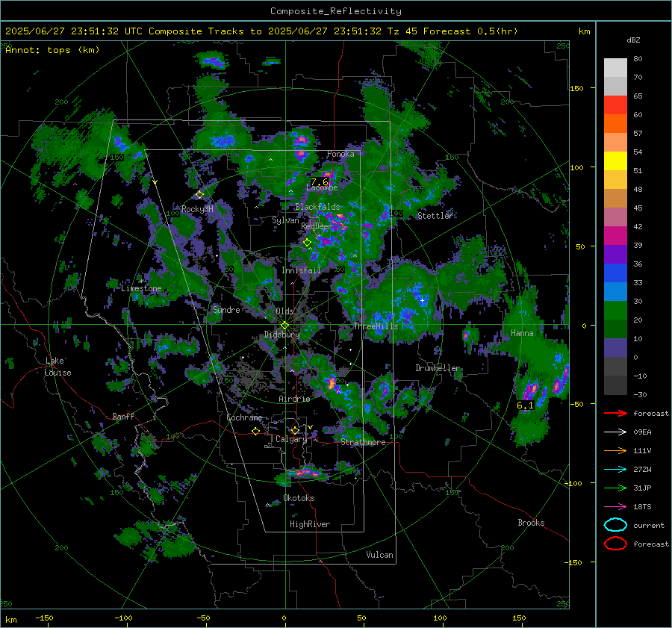Click white plus marker northeast of ThreeHills
The image size is (672, 628).
[422, 300]
